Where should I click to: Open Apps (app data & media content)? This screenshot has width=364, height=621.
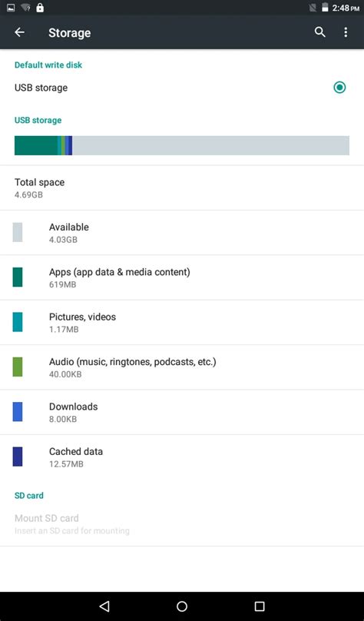click(182, 277)
